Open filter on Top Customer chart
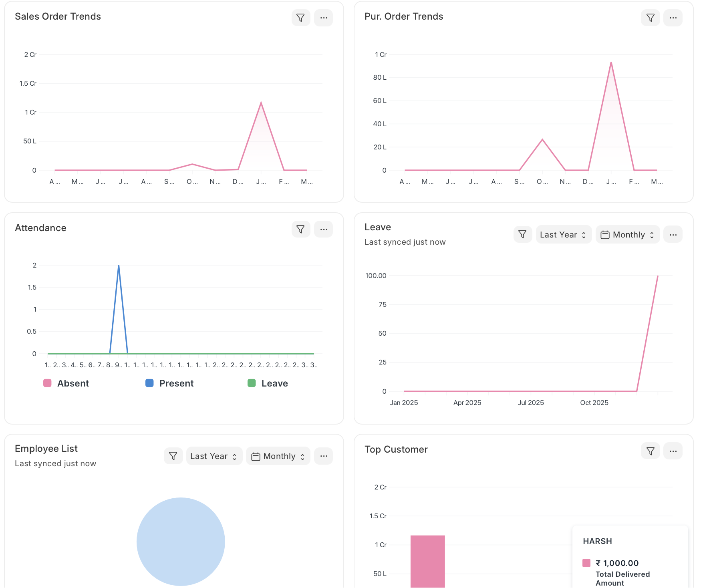701x588 pixels. pos(650,451)
